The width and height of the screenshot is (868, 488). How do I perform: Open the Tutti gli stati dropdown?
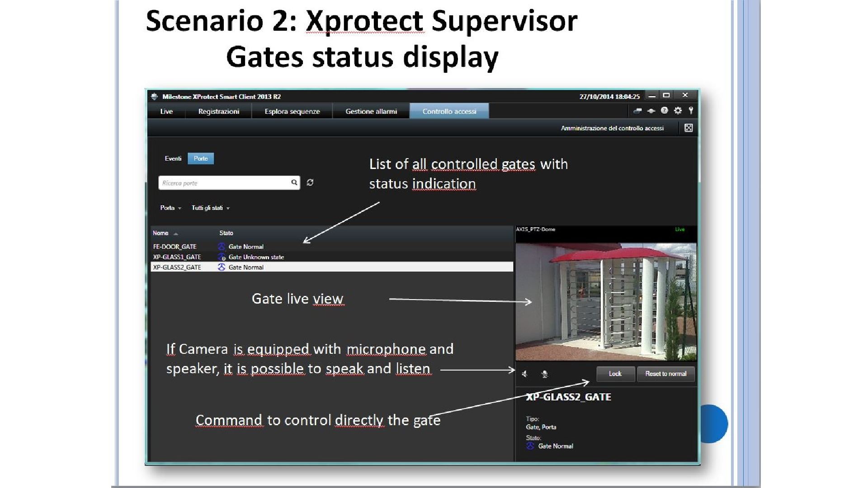coord(211,208)
